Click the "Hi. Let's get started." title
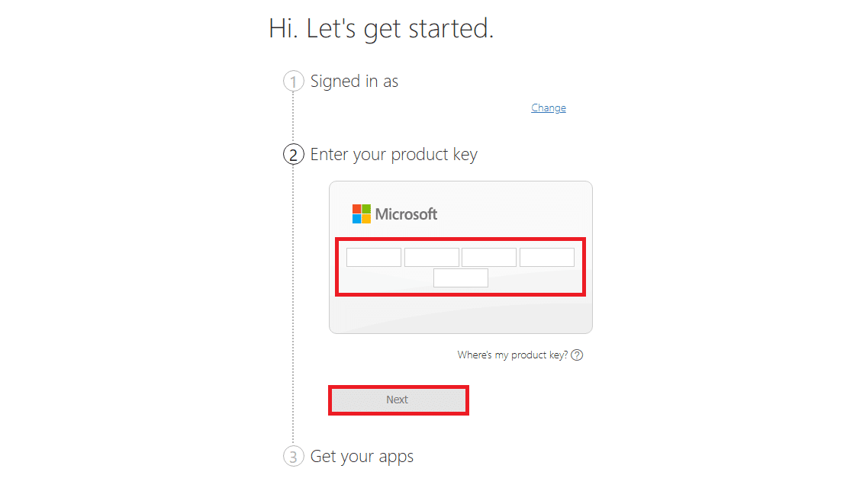Viewport: 850px width, 504px height. pos(381,28)
